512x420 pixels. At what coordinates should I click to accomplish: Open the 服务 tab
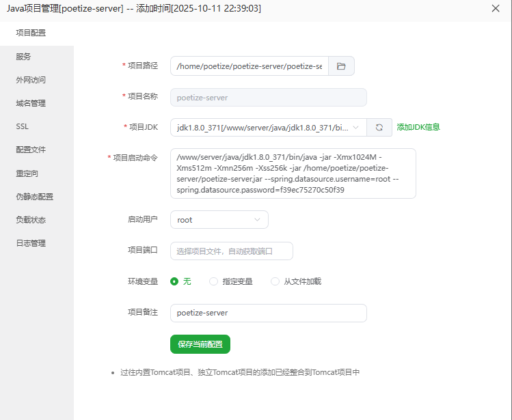pyautogui.click(x=37, y=57)
